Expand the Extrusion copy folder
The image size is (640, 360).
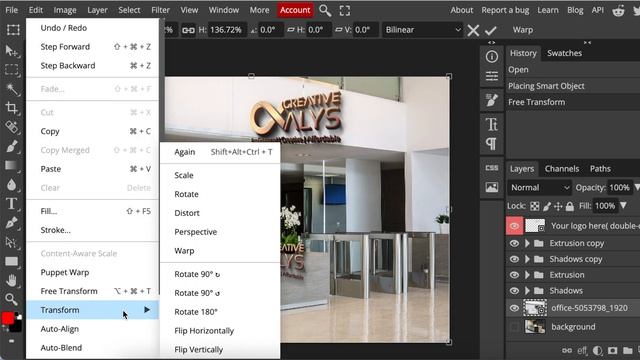point(527,243)
